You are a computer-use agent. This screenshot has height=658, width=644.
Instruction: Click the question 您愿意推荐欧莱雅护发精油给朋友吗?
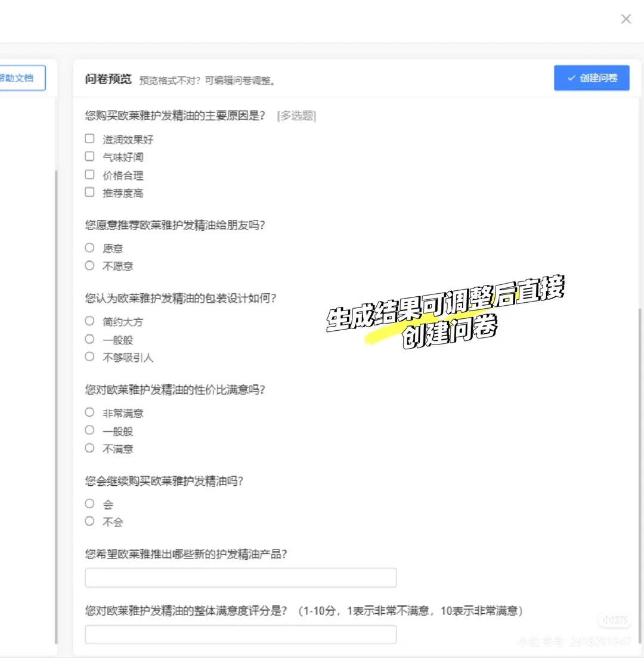[175, 225]
